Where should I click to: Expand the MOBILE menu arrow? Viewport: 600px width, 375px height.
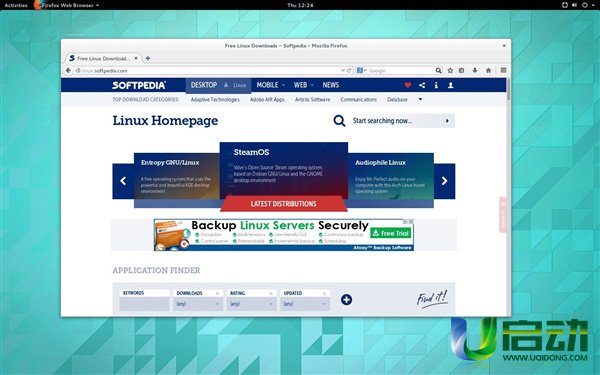pyautogui.click(x=284, y=85)
